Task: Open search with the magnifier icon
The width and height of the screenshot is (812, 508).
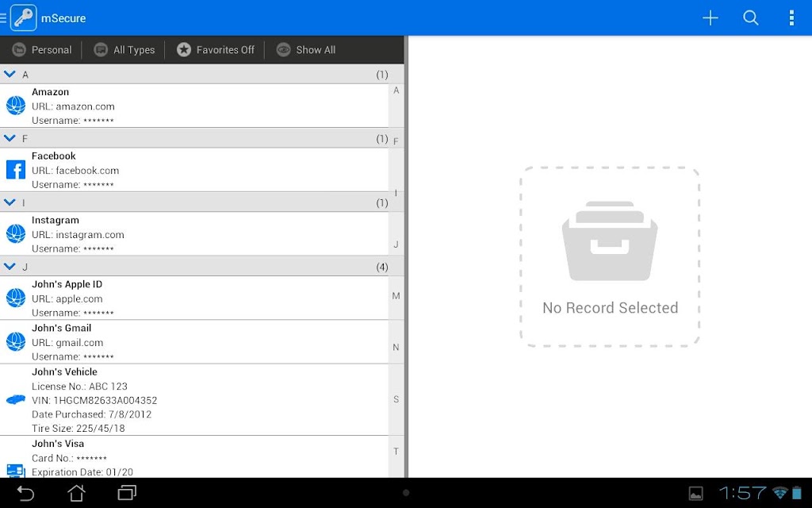Action: pos(750,18)
